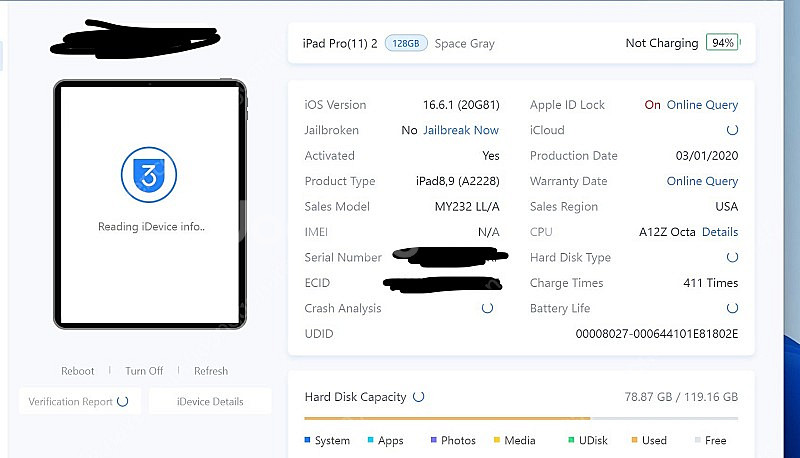The height and width of the screenshot is (458, 800).
Task: Click the iOS version 16.6.1 (20G81)
Action: pyautogui.click(x=461, y=105)
